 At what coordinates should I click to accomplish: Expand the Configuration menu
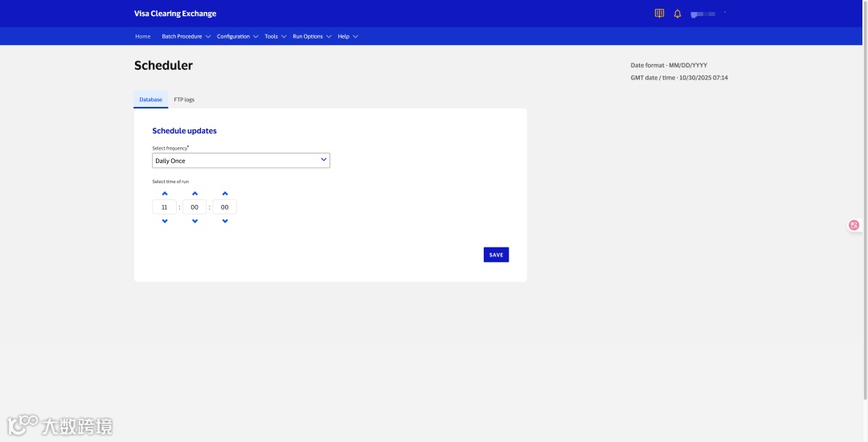tap(237, 36)
